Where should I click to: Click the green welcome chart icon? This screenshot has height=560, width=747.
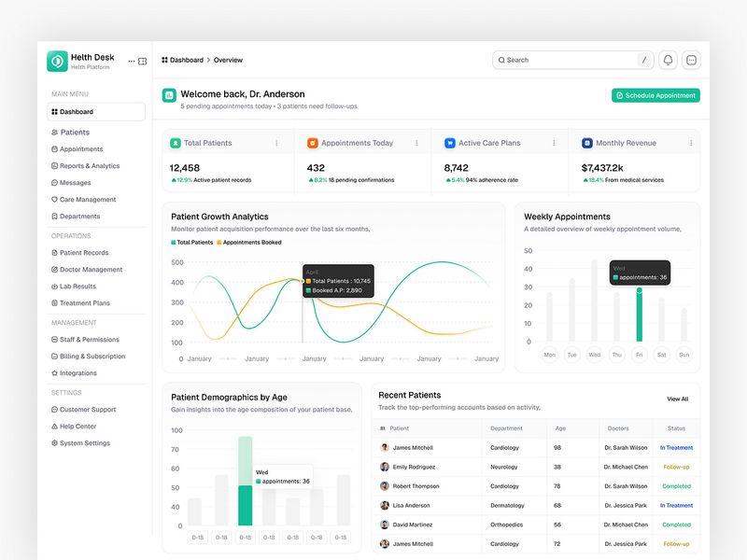(169, 95)
